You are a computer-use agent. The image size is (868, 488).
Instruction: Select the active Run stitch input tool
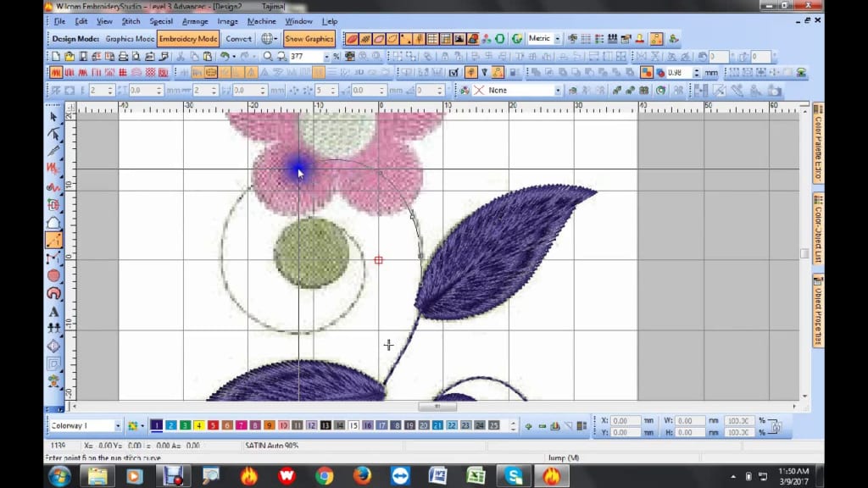tap(53, 240)
